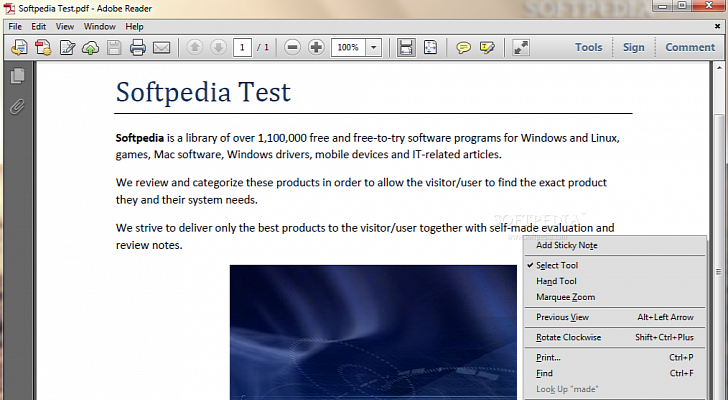The height and width of the screenshot is (400, 728).
Task: Open the zoom percentage dropdown arrow
Action: coord(374,47)
